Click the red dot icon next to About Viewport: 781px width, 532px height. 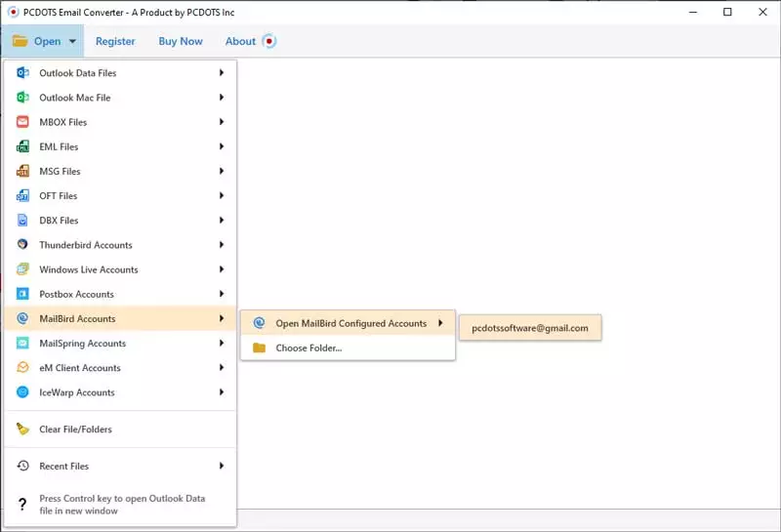pyautogui.click(x=269, y=41)
